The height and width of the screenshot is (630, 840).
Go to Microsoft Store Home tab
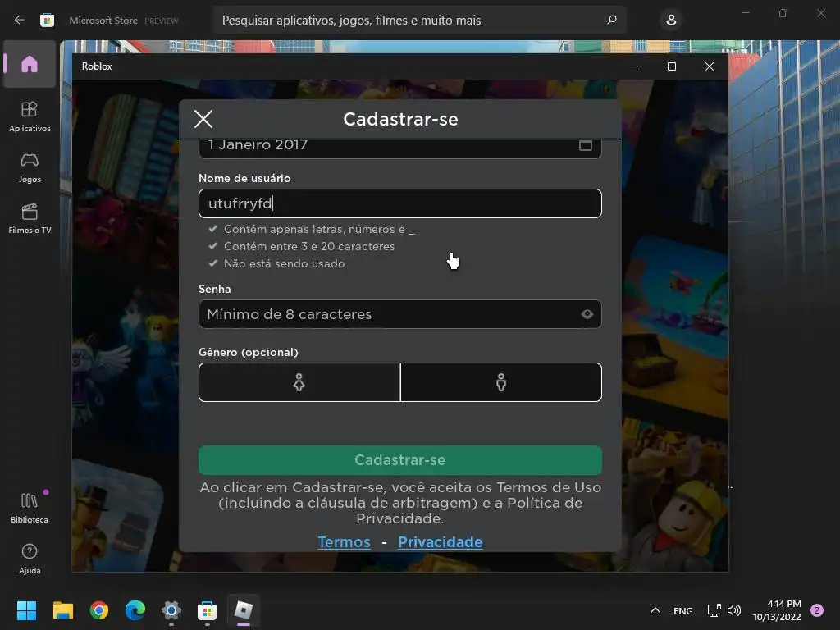pyautogui.click(x=30, y=64)
